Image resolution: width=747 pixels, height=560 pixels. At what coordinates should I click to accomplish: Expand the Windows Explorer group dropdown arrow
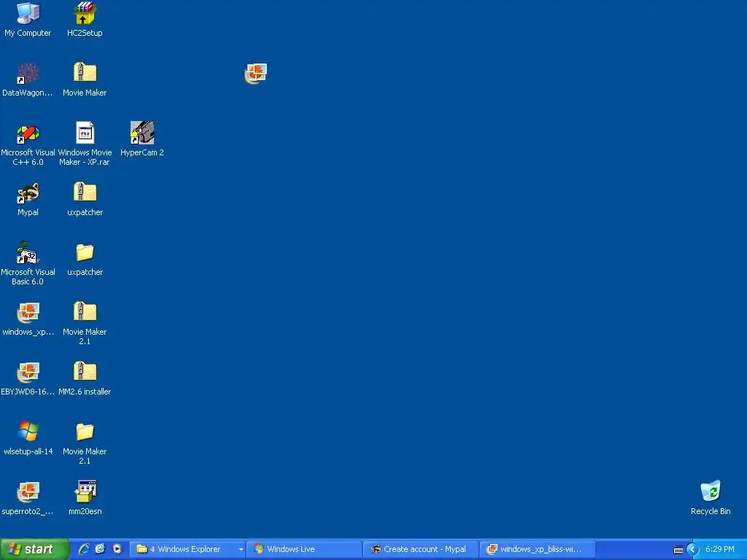coord(241,550)
